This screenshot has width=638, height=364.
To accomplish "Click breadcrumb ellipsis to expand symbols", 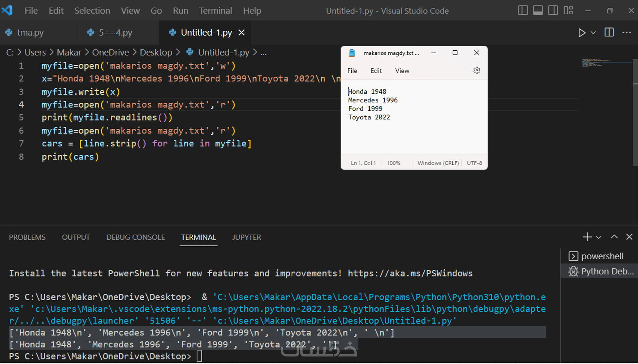I will 263,53.
